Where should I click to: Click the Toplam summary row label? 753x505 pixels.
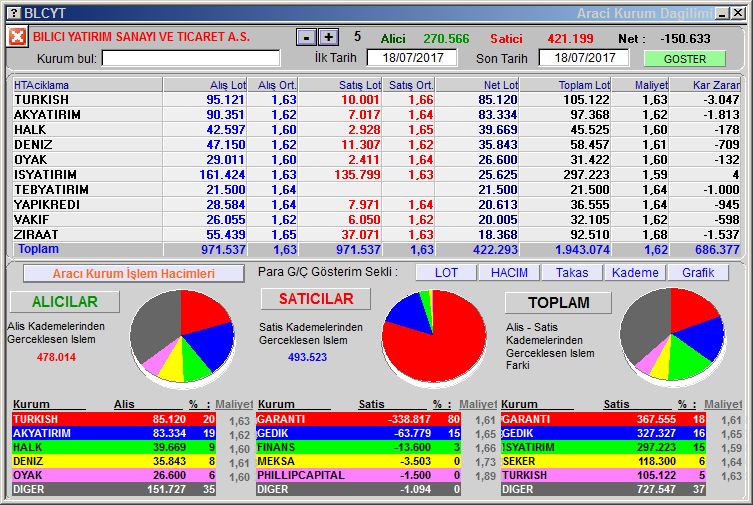(38, 249)
